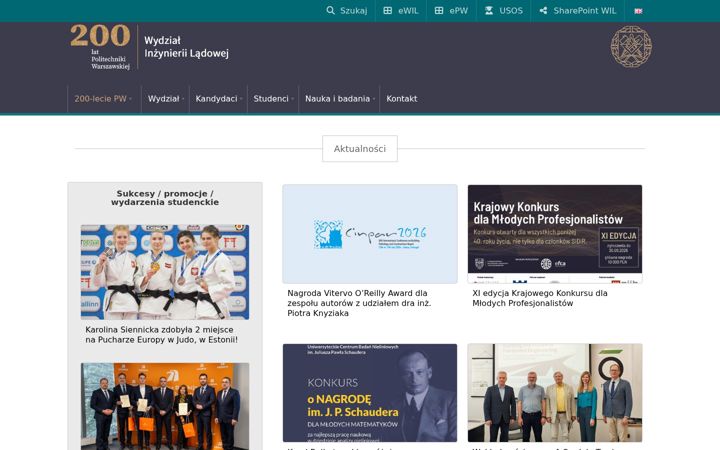The height and width of the screenshot is (450, 720).
Task: Open the USOS link
Action: (511, 11)
